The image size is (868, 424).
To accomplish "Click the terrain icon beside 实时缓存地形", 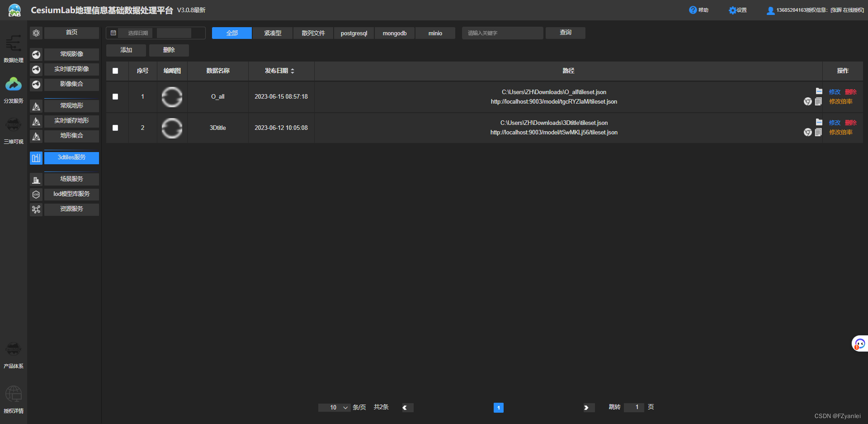I will [36, 121].
